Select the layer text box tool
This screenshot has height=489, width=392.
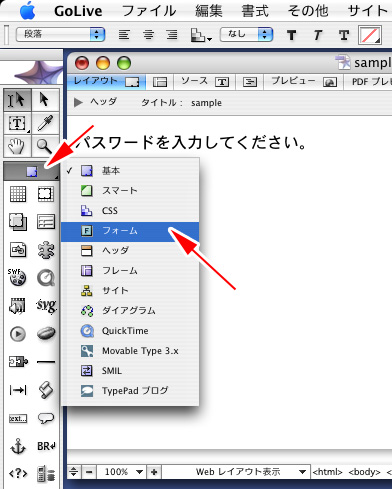[x=17, y=123]
